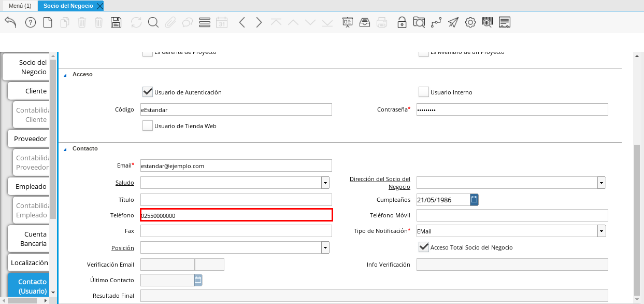Click the Save record floppy disk icon
Image resolution: width=644 pixels, height=304 pixels.
[x=116, y=22]
